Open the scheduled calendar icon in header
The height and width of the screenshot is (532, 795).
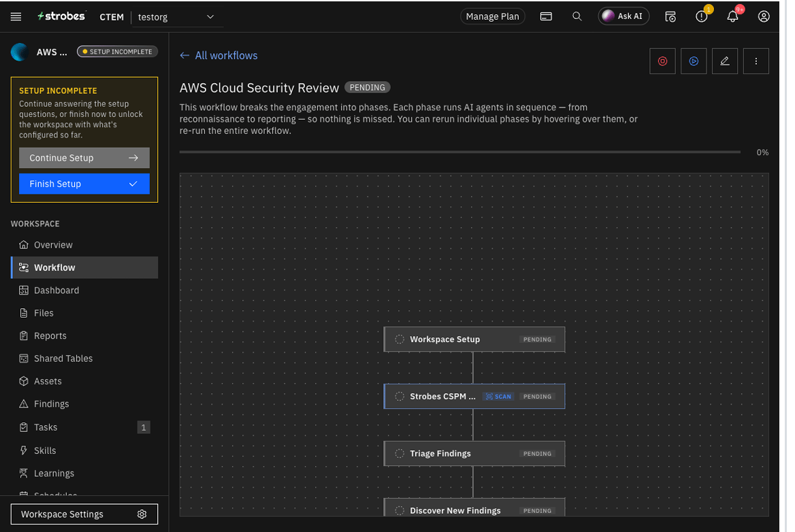point(670,17)
